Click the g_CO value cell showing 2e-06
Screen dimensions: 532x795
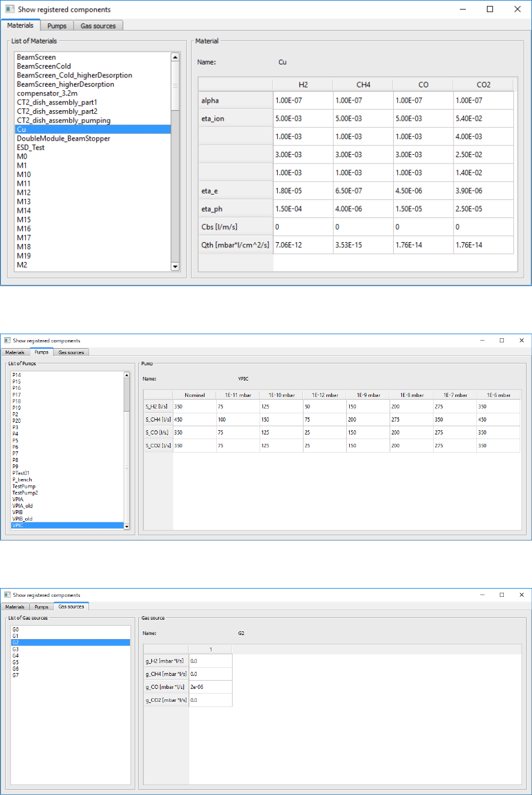click(210, 687)
